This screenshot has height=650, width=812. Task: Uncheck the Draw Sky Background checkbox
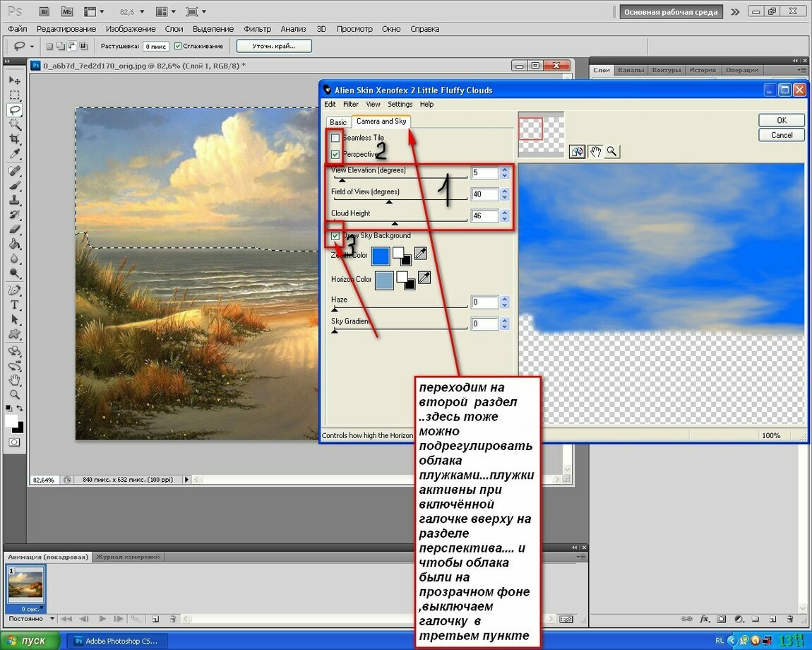pyautogui.click(x=335, y=236)
